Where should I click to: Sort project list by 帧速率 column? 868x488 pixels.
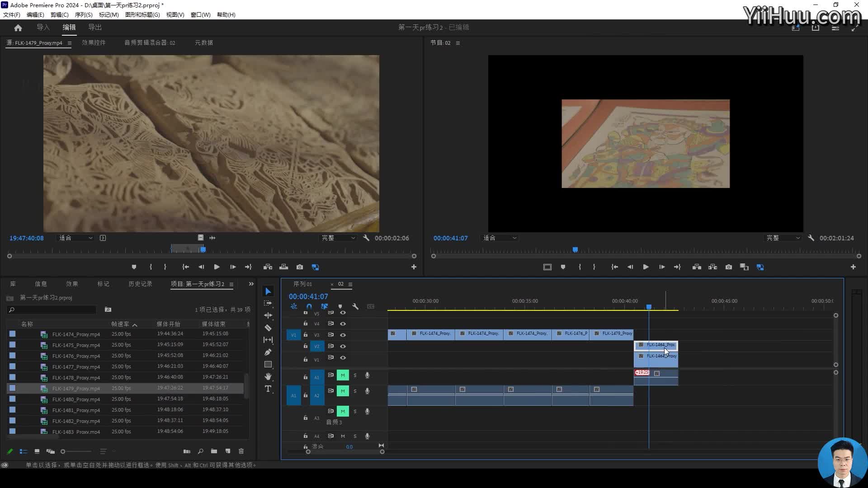coord(120,324)
